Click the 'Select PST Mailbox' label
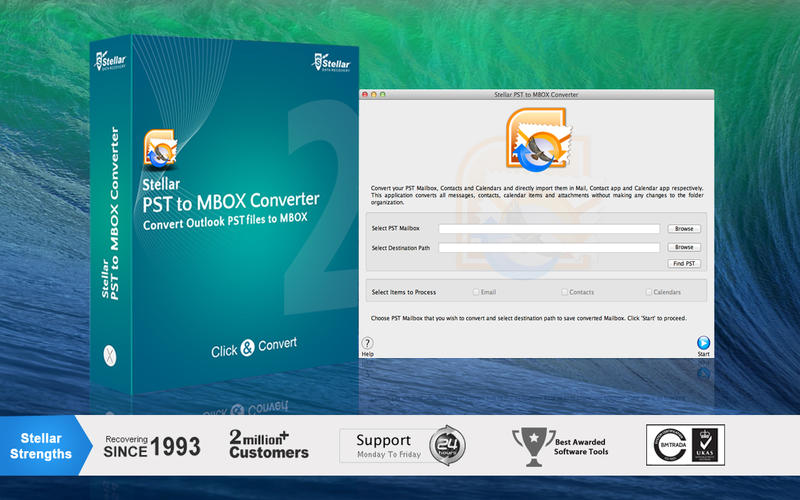 click(x=395, y=228)
